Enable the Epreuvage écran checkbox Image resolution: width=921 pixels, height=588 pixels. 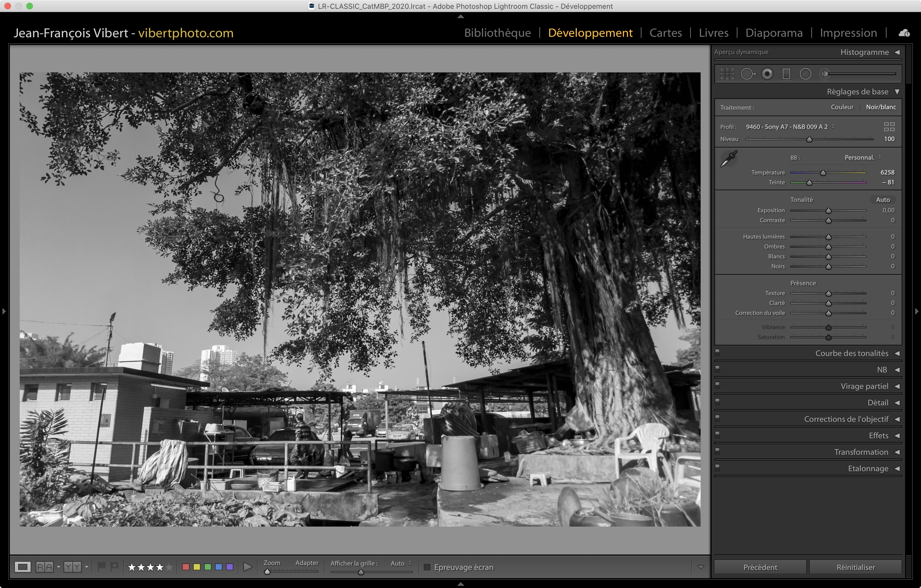(x=427, y=567)
